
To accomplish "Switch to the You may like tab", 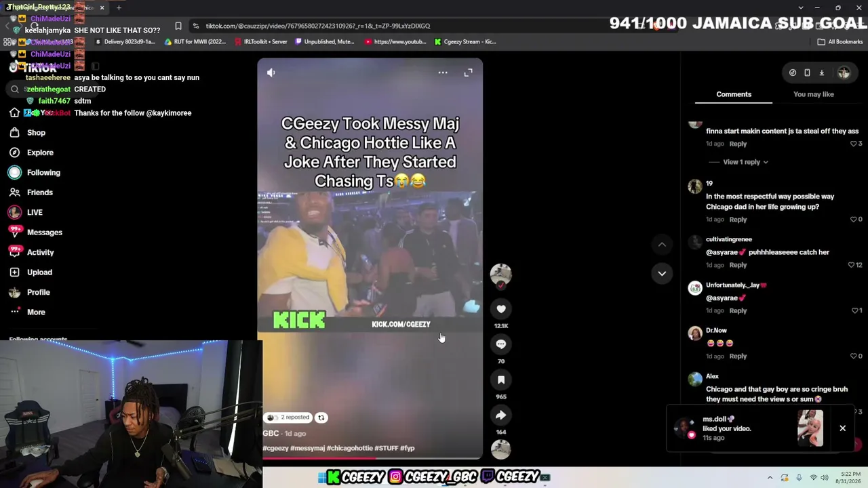I will pos(814,94).
